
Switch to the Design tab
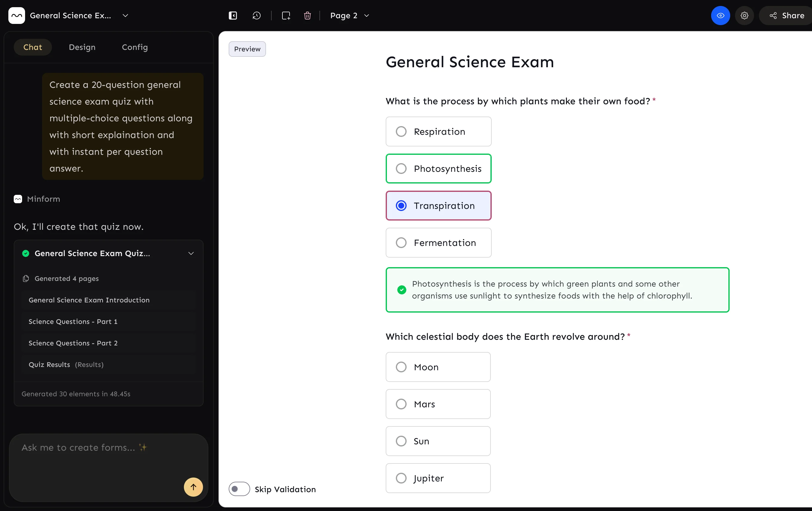point(82,47)
